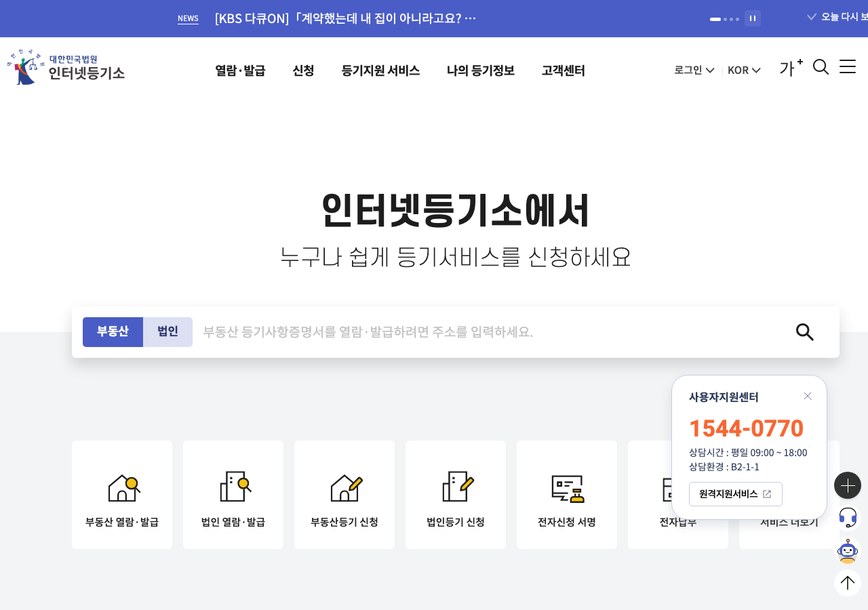Expand the 로그인 dropdown
Viewport: 868px width, 610px height.
click(x=694, y=70)
